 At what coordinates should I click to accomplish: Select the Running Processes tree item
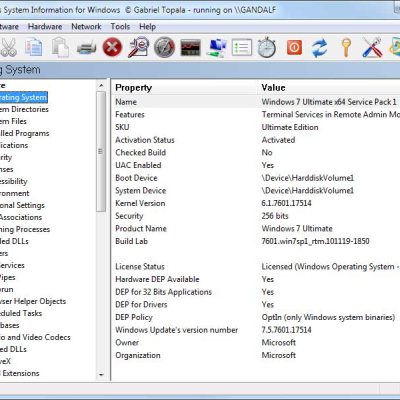pos(25,229)
